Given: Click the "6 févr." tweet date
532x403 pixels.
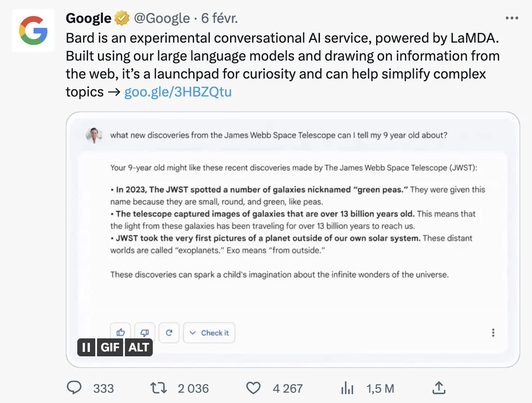Looking at the screenshot, I should 219,18.
